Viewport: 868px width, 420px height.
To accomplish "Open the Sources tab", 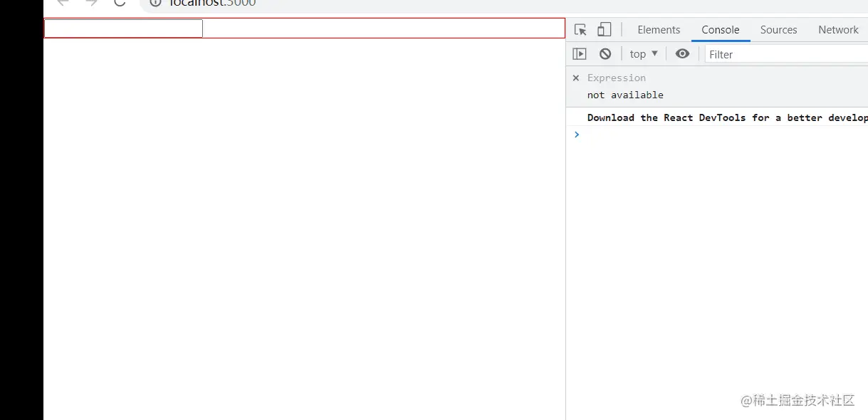I will pyautogui.click(x=778, y=30).
